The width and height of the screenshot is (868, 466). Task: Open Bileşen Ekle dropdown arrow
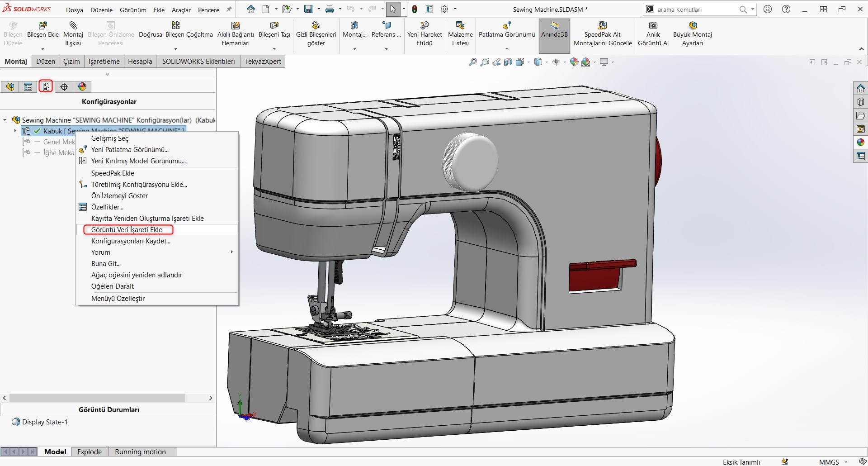coord(43,49)
